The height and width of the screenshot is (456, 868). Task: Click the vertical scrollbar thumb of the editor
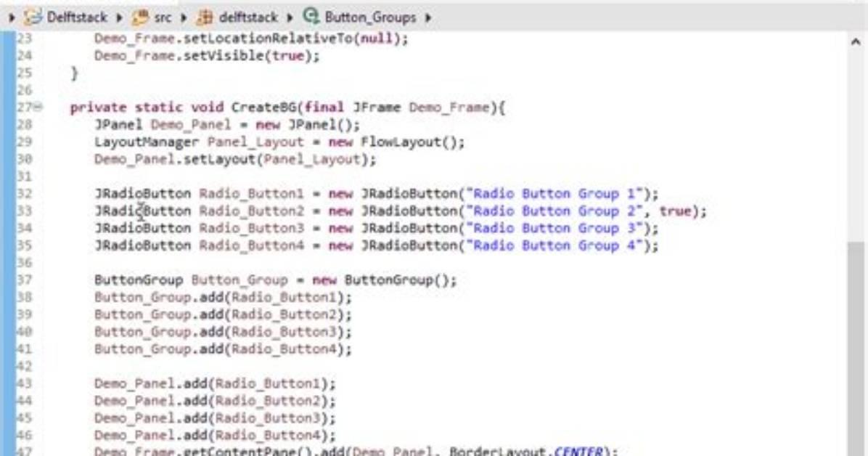pos(856,349)
